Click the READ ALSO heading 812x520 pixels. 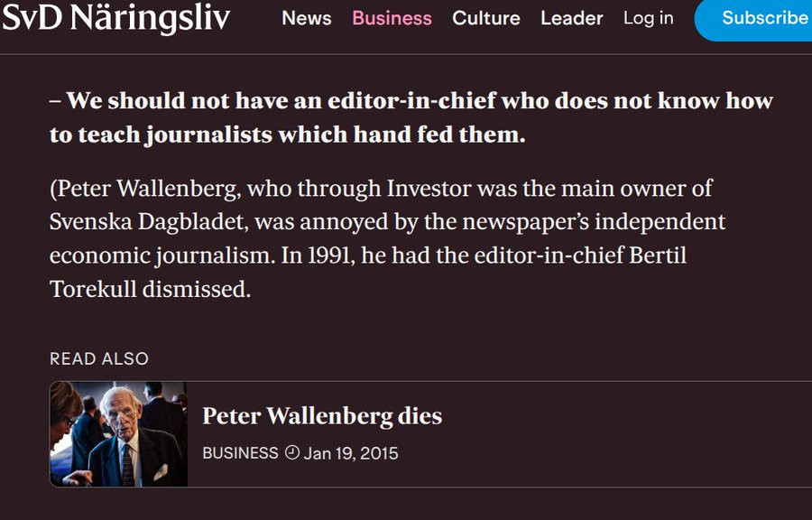(99, 358)
